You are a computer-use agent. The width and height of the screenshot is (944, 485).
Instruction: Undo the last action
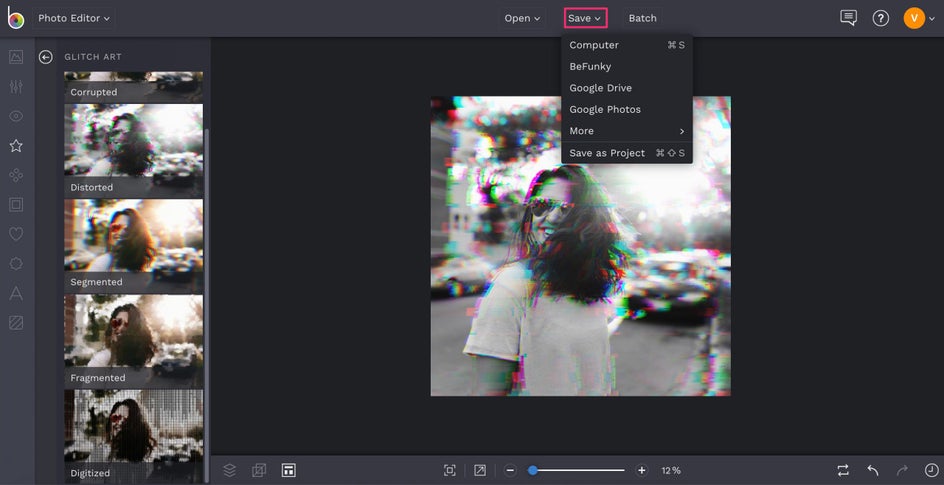click(872, 471)
